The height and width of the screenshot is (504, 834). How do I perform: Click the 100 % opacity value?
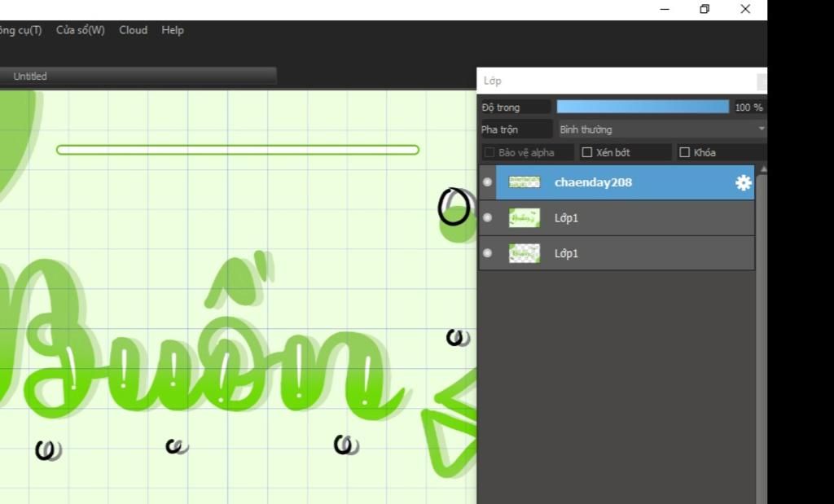pyautogui.click(x=749, y=107)
